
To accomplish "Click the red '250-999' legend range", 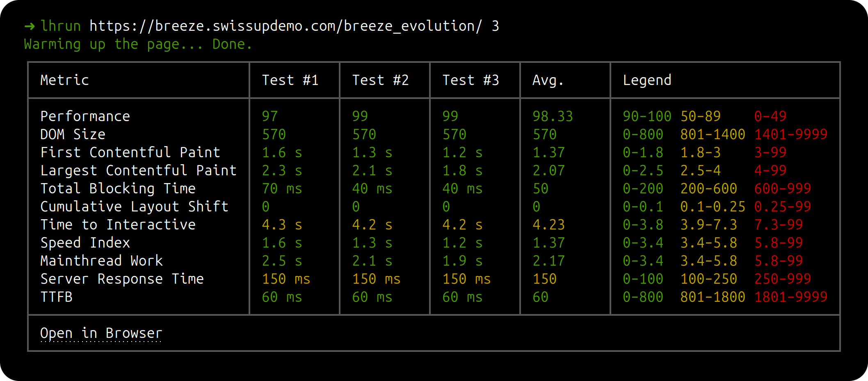I will pyautogui.click(x=783, y=279).
